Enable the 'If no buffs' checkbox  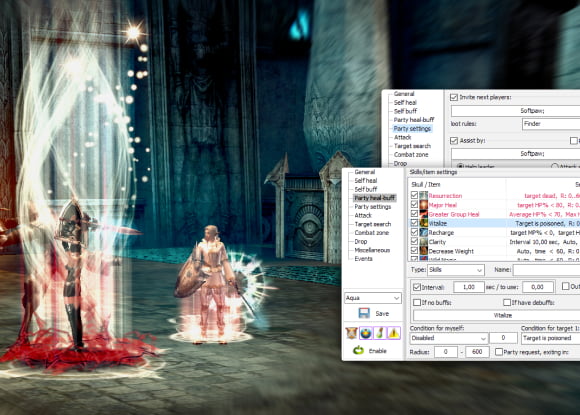click(x=417, y=303)
